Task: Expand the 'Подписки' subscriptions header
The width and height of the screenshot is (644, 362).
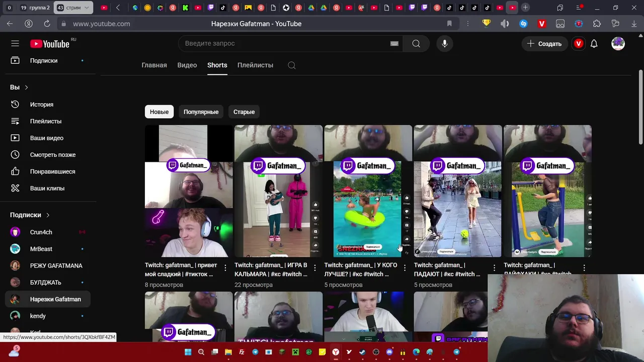Action: click(x=30, y=215)
